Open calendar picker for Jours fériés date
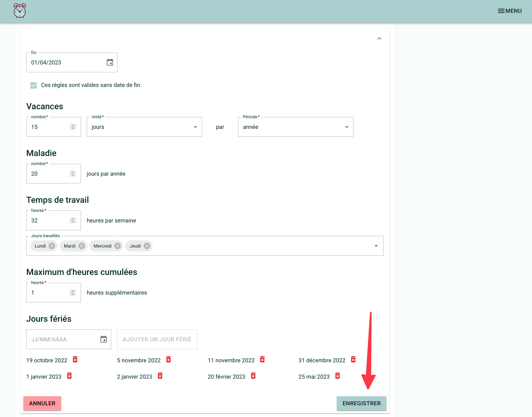This screenshot has height=417, width=532. click(x=104, y=339)
